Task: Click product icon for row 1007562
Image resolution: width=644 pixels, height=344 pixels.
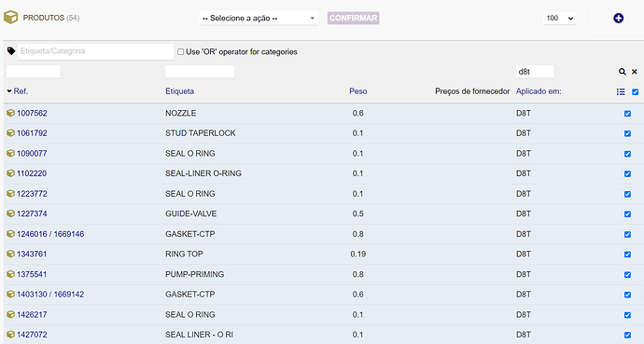Action: 10,113
